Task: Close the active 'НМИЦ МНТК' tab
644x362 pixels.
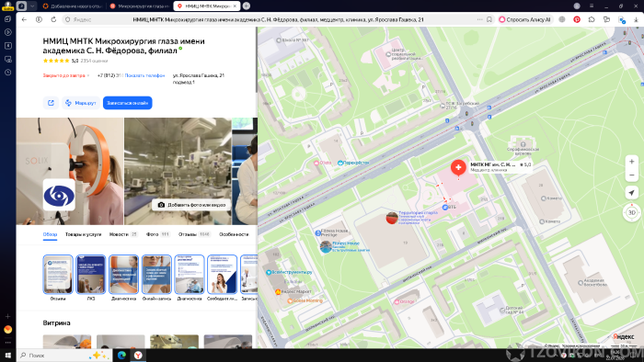Action: pos(235,6)
